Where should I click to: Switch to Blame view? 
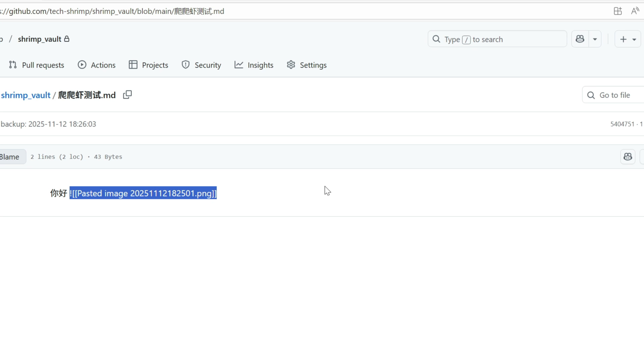point(10,157)
